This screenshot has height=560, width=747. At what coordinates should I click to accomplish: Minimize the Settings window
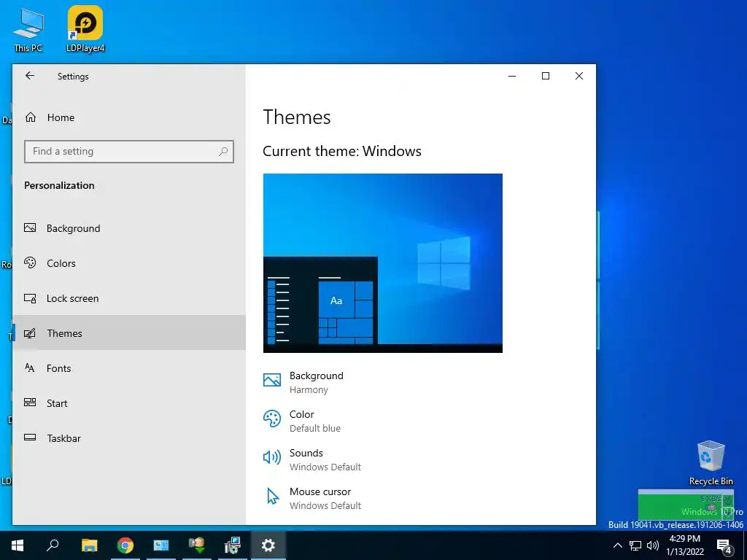512,76
